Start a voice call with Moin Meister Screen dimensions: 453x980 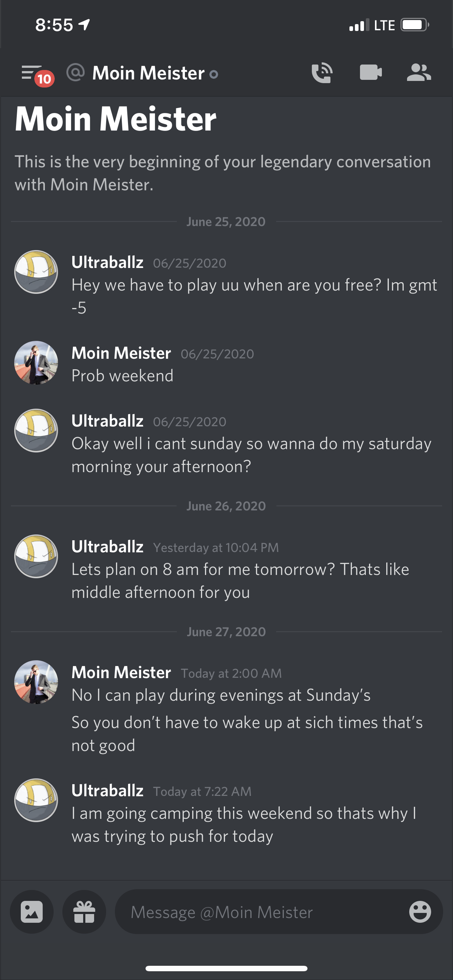(322, 72)
